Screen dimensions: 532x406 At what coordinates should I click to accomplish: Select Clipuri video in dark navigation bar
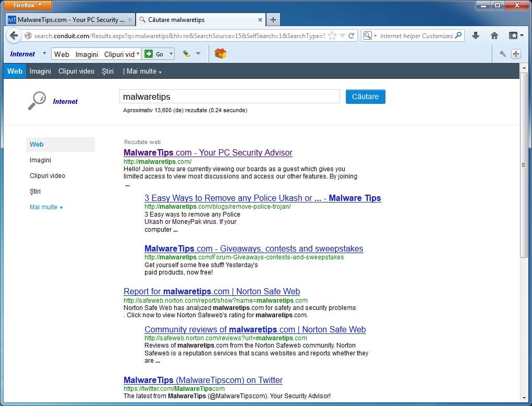[x=76, y=71]
